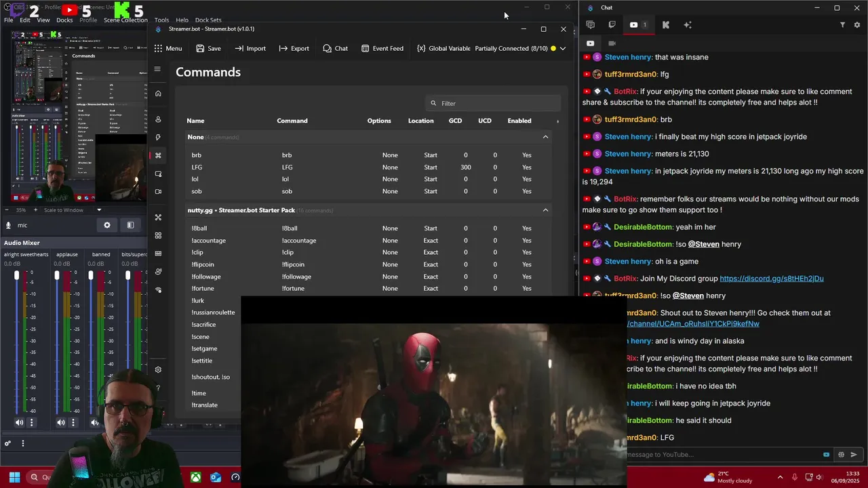Open Chat window settings gear
Screen dimensions: 868x488
(x=857, y=25)
